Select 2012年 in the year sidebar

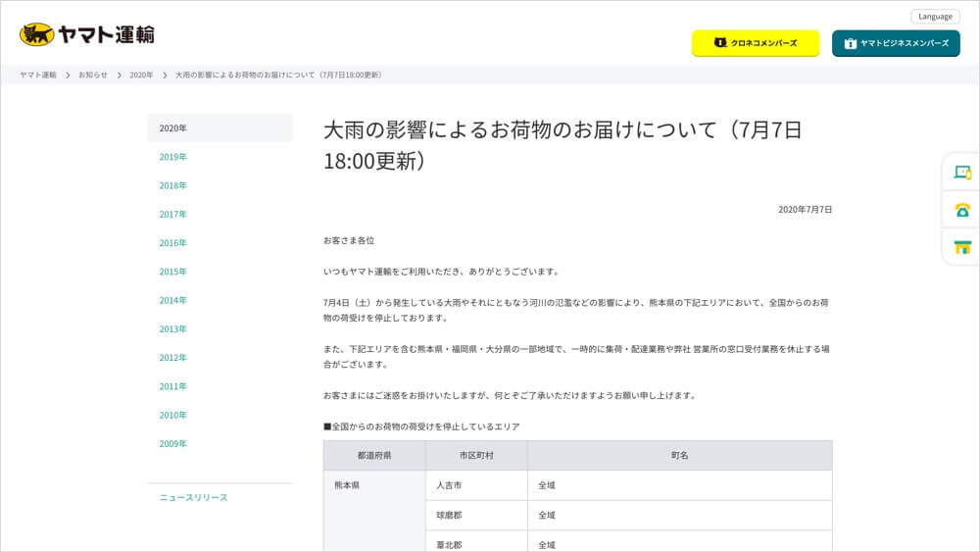173,358
